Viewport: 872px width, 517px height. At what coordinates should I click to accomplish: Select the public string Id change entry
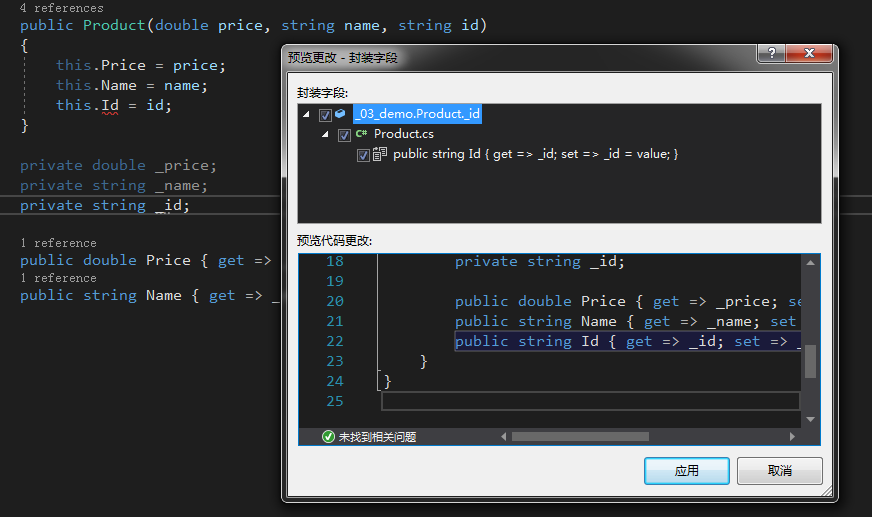point(536,154)
